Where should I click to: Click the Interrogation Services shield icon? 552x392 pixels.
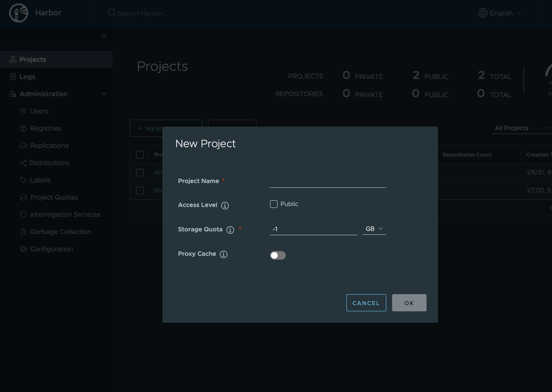pos(23,214)
